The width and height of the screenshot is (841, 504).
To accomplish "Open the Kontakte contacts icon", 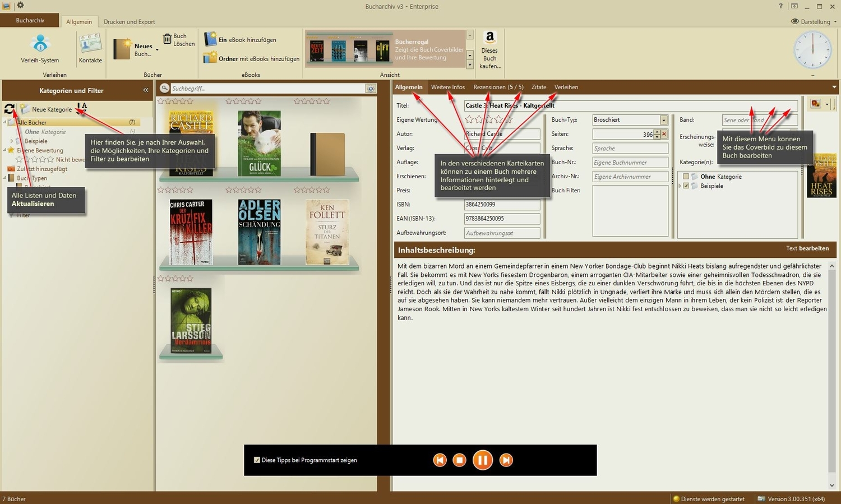I will point(90,48).
